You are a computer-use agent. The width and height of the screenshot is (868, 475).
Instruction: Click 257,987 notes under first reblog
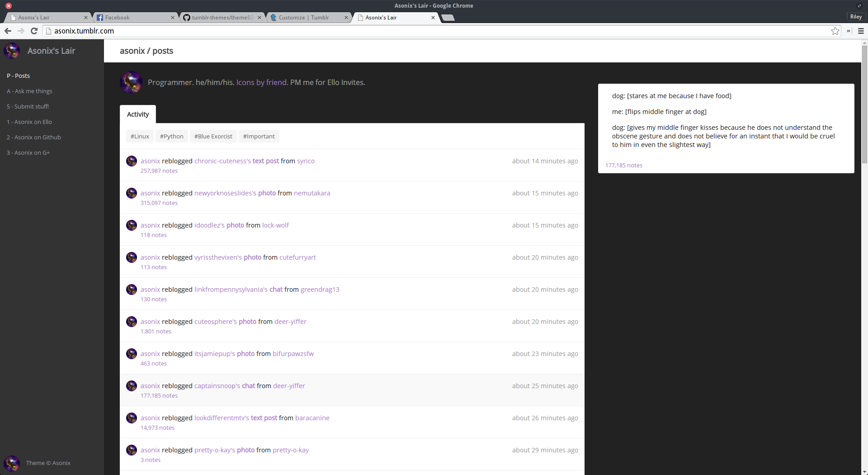159,171
